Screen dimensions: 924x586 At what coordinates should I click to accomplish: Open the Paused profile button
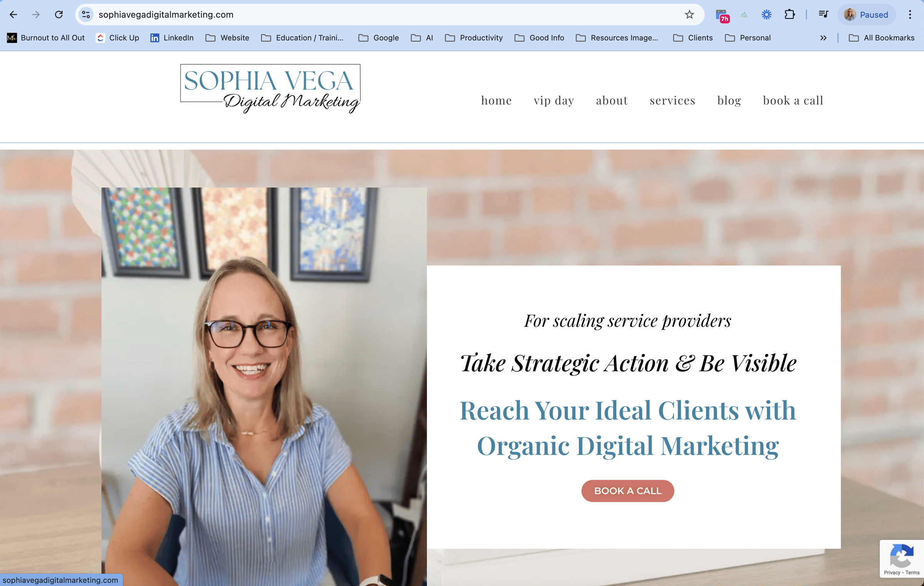coord(866,15)
